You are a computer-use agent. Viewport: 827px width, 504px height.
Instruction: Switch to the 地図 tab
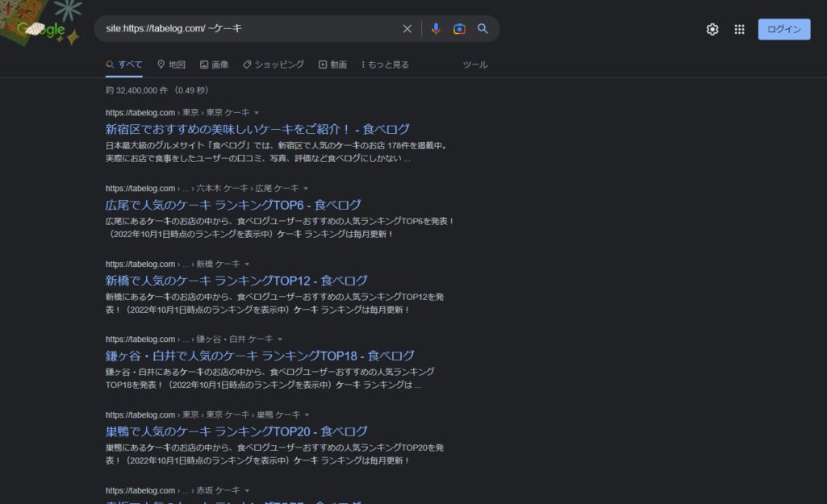pos(171,65)
